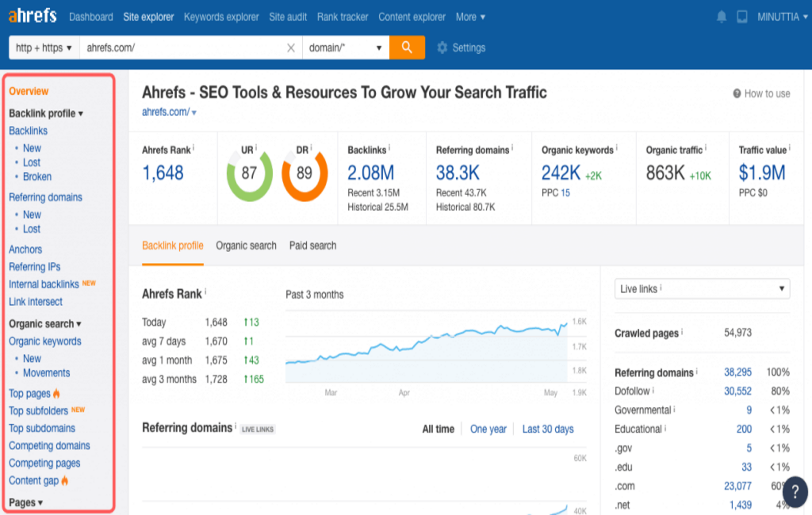
Task: Open Anchors report
Action: tap(25, 250)
